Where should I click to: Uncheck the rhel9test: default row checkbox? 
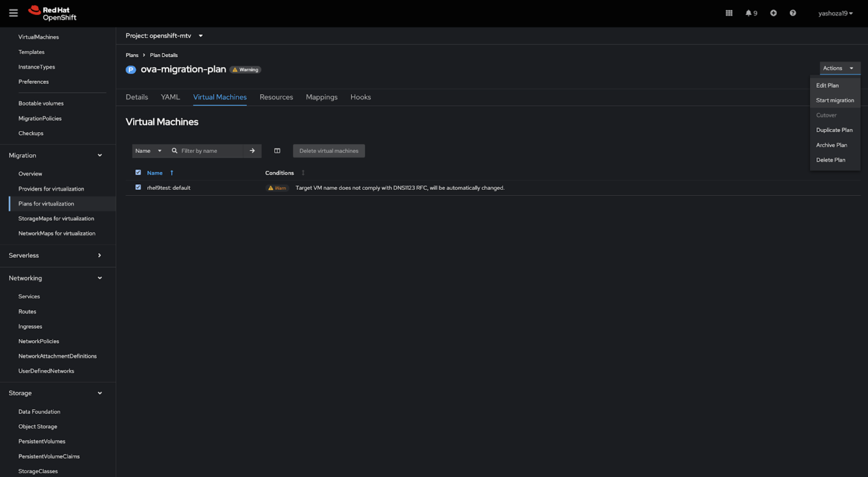pyautogui.click(x=138, y=187)
